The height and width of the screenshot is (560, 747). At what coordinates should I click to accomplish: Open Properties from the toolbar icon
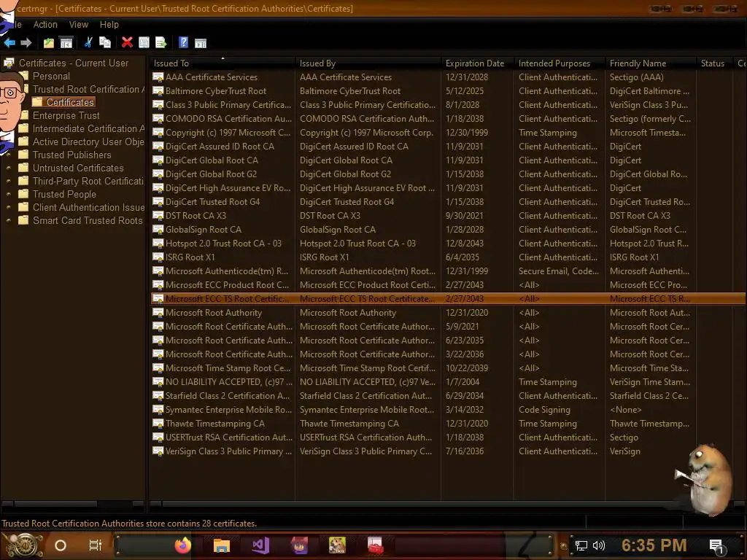pos(144,43)
